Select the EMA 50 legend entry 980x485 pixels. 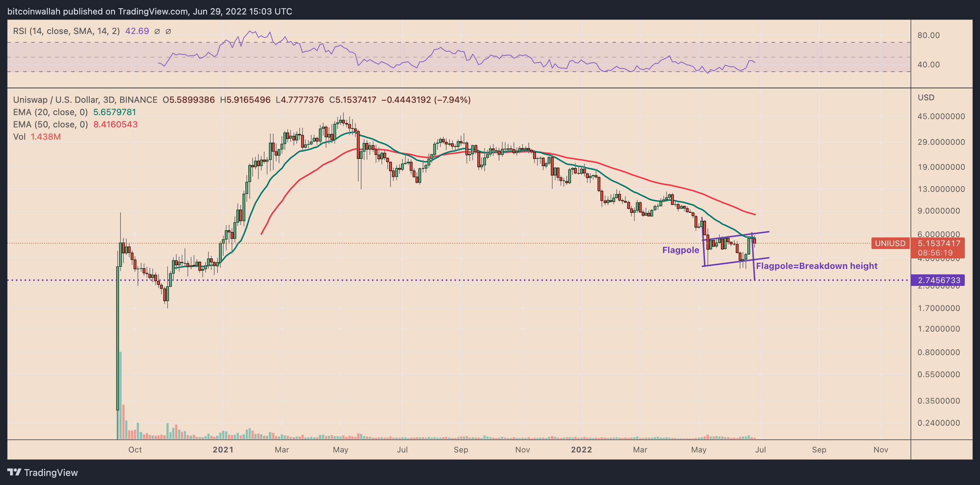click(75, 125)
